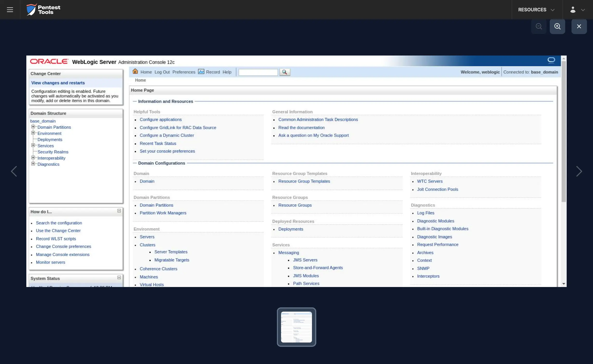Open Clusters link
The height and width of the screenshot is (364, 593).
tap(147, 245)
